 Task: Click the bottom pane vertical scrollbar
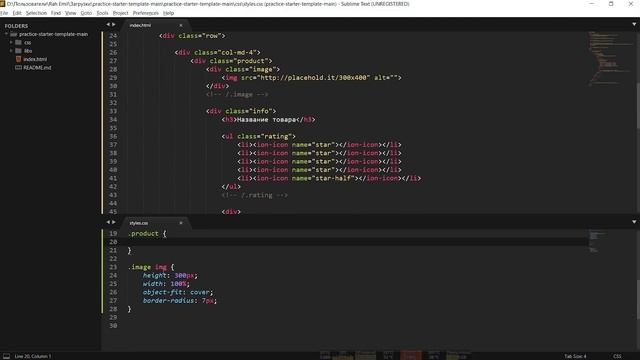tap(638, 299)
